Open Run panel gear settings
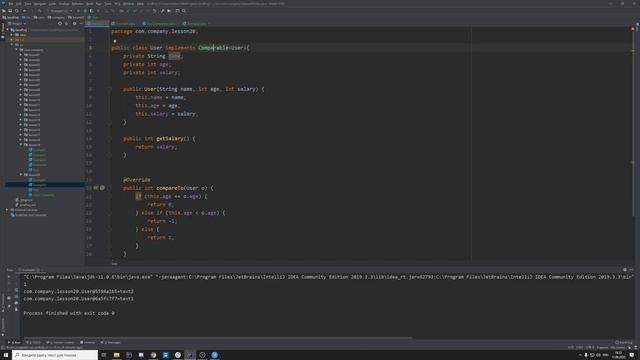The height and width of the screenshot is (360, 640). (624, 270)
